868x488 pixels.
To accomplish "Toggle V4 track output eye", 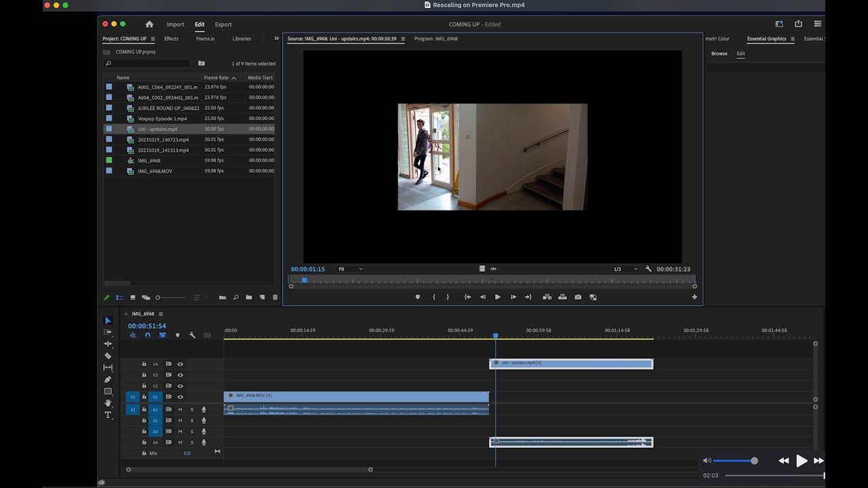I will click(180, 364).
